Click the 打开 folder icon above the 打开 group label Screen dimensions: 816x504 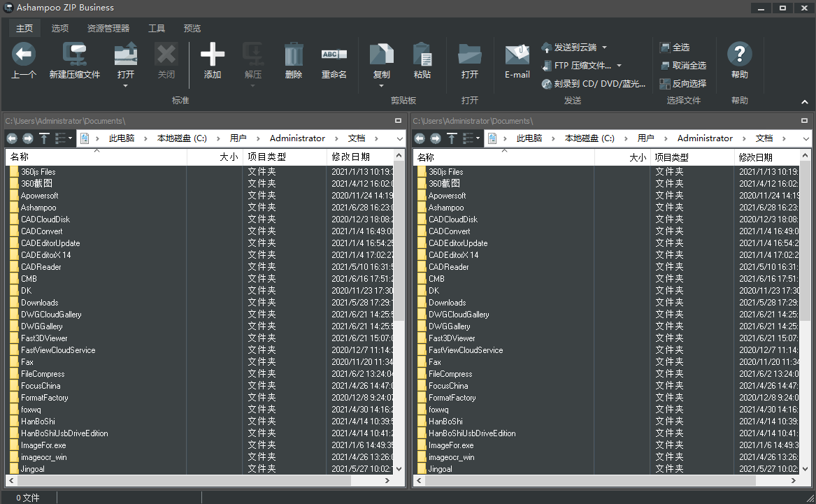[x=469, y=54]
